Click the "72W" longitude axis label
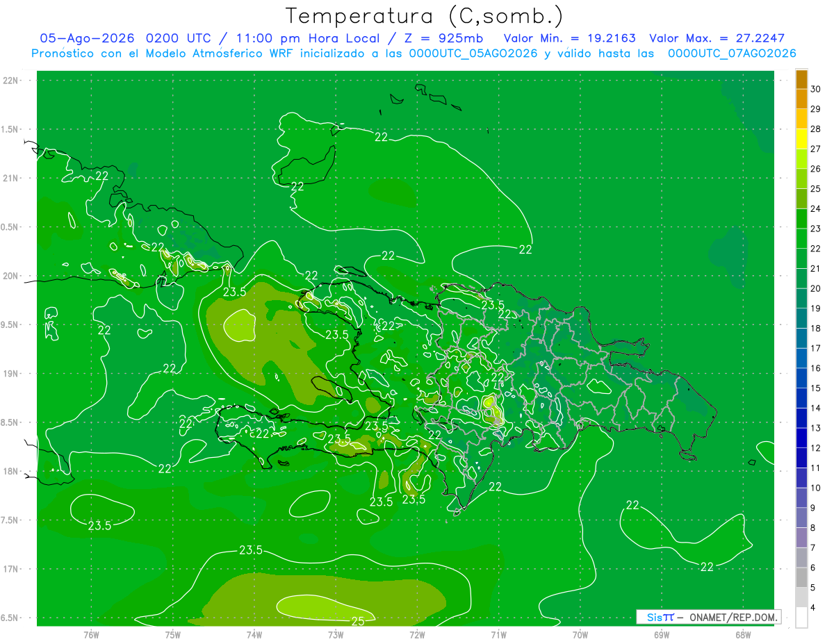Image resolution: width=834 pixels, height=644 pixels. coord(417,634)
